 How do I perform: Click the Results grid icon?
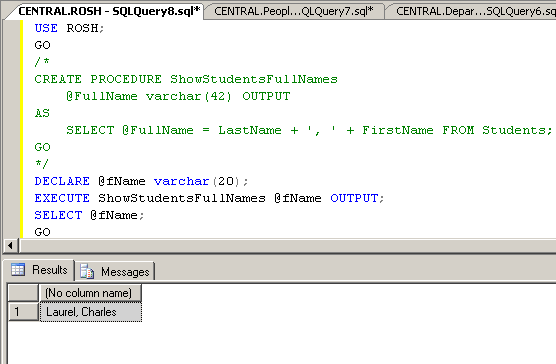[x=18, y=270]
